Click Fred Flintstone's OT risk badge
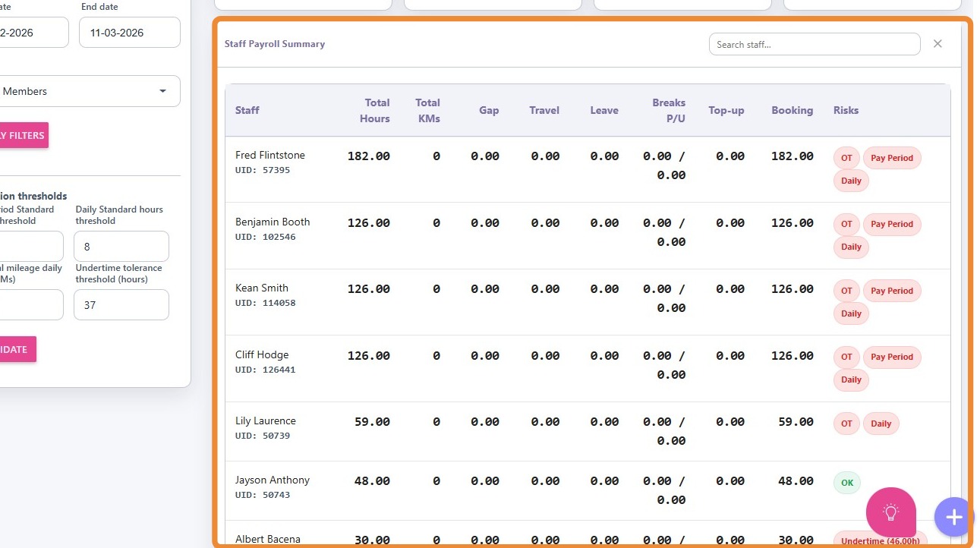 tap(846, 158)
